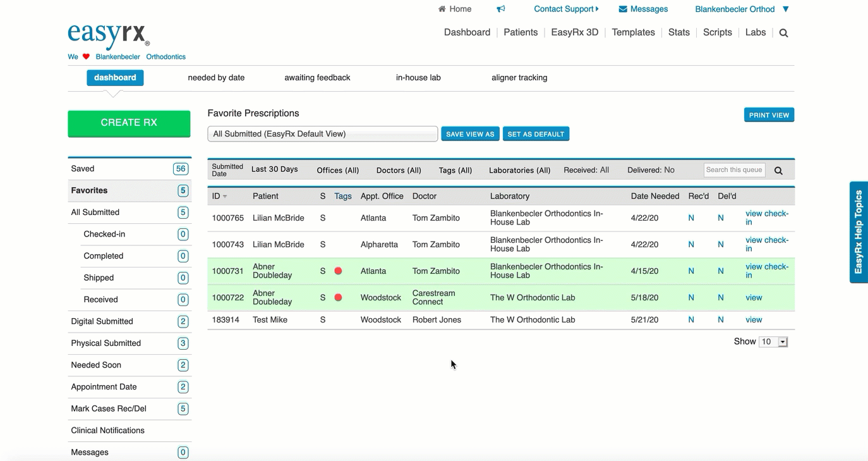Open the Stats menu item
Viewport: 868px width, 461px height.
tap(679, 32)
